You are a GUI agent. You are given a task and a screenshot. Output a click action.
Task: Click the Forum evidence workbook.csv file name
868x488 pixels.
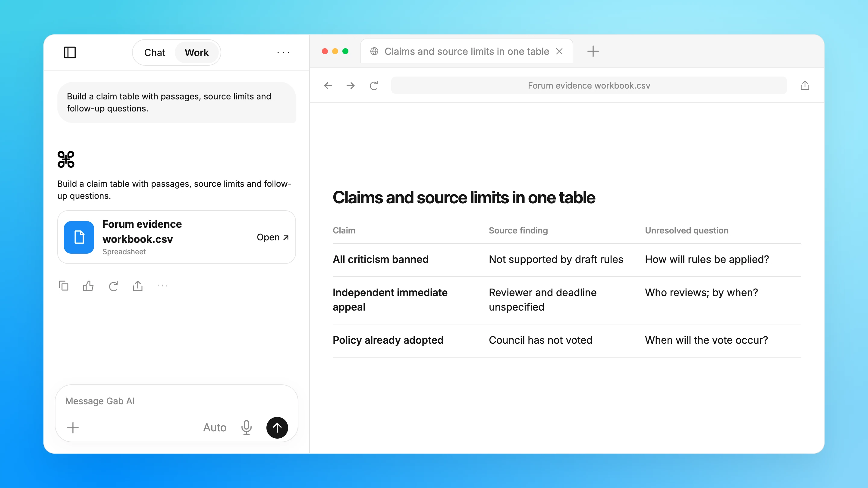coord(142,232)
